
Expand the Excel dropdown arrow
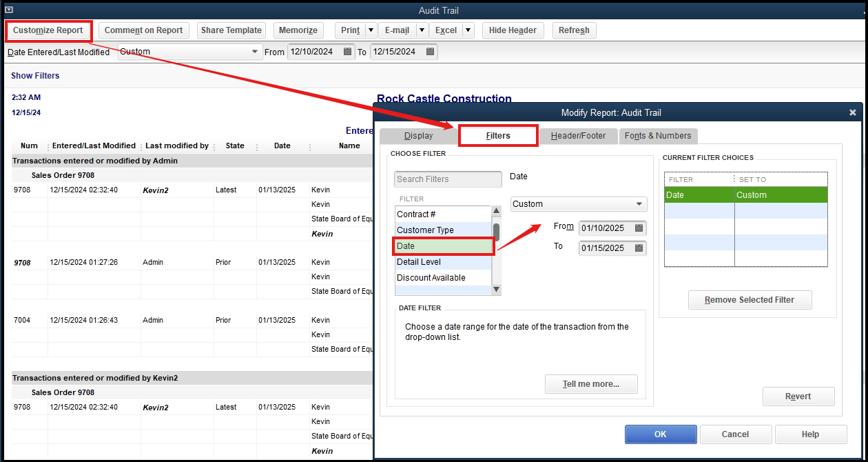pyautogui.click(x=469, y=30)
